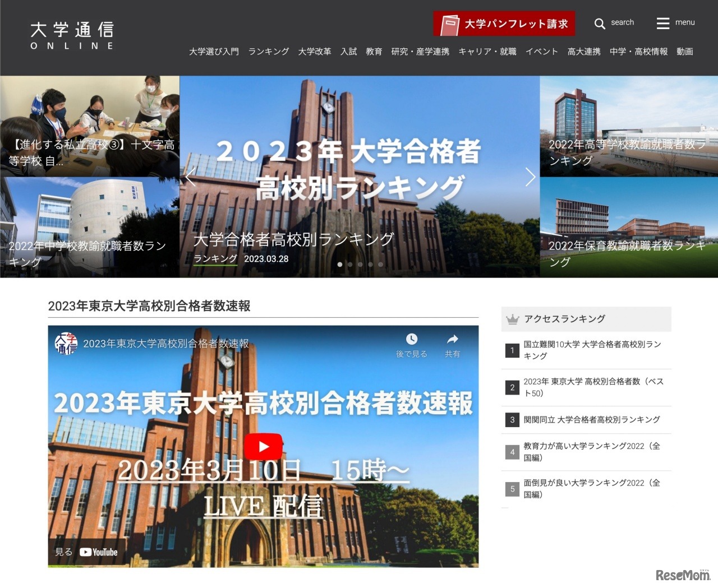Click the crown icon beside アクセスランキング
The width and height of the screenshot is (718, 588).
[512, 318]
